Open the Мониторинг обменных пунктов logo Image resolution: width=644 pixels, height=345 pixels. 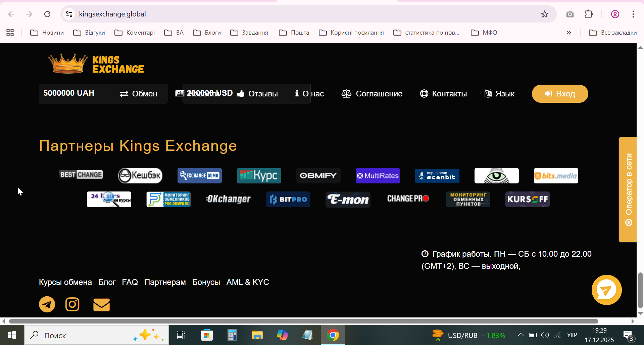point(468,199)
